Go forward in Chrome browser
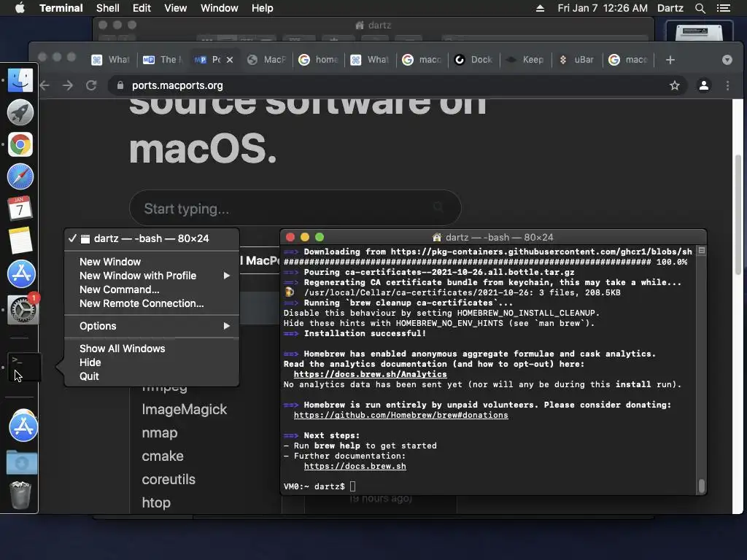The image size is (747, 560). [x=68, y=85]
